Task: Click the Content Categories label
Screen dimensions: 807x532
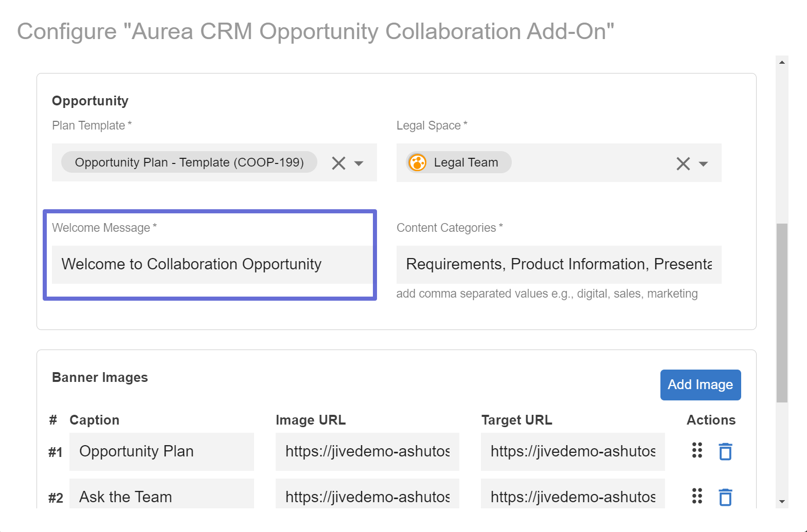Action: [x=450, y=228]
